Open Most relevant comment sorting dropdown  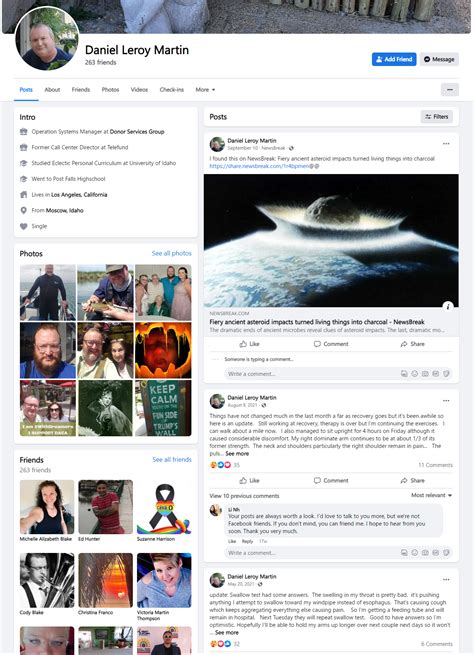[431, 495]
